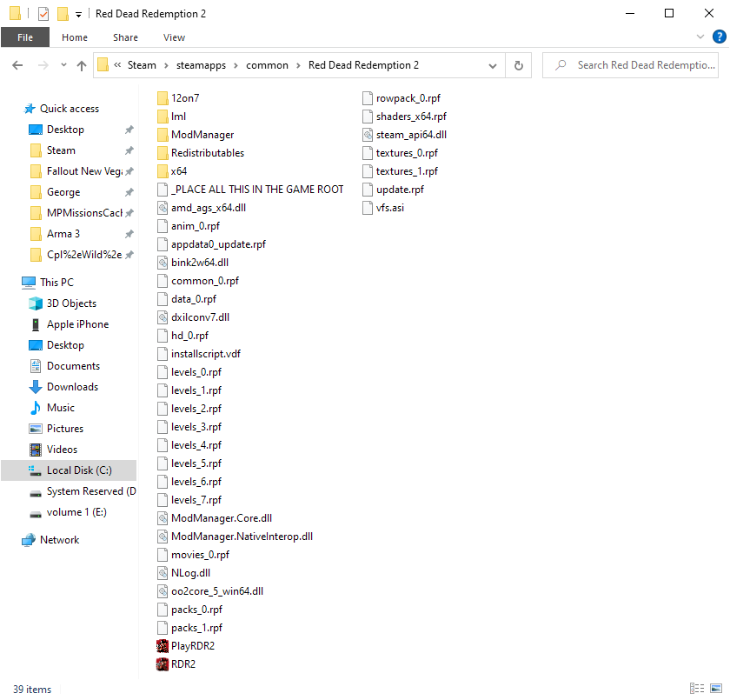This screenshot has height=700, width=730.
Task: Open the File menu tab
Action: tap(25, 37)
